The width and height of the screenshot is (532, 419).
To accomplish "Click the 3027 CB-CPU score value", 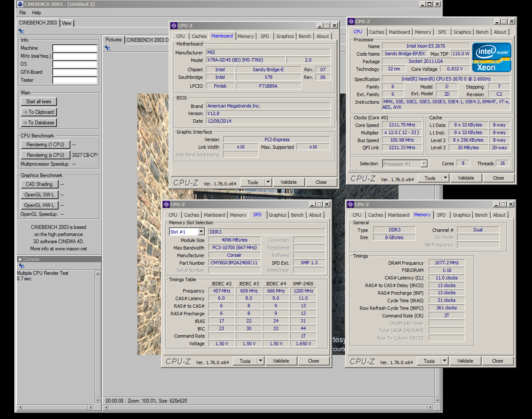I will coord(85,155).
